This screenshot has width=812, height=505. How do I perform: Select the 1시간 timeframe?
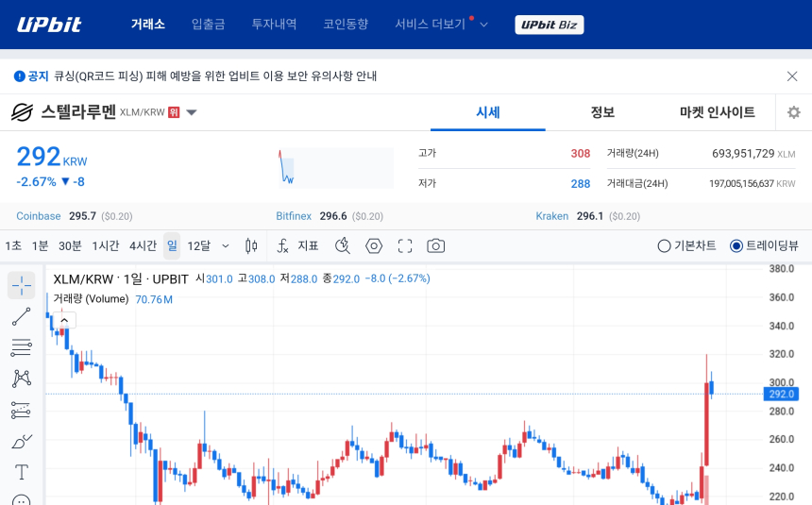point(106,246)
